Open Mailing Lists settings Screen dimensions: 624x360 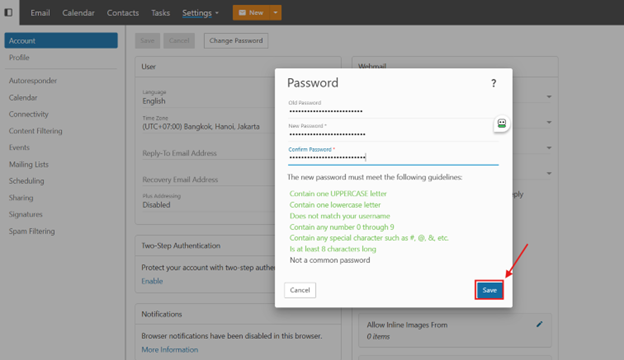(x=29, y=164)
